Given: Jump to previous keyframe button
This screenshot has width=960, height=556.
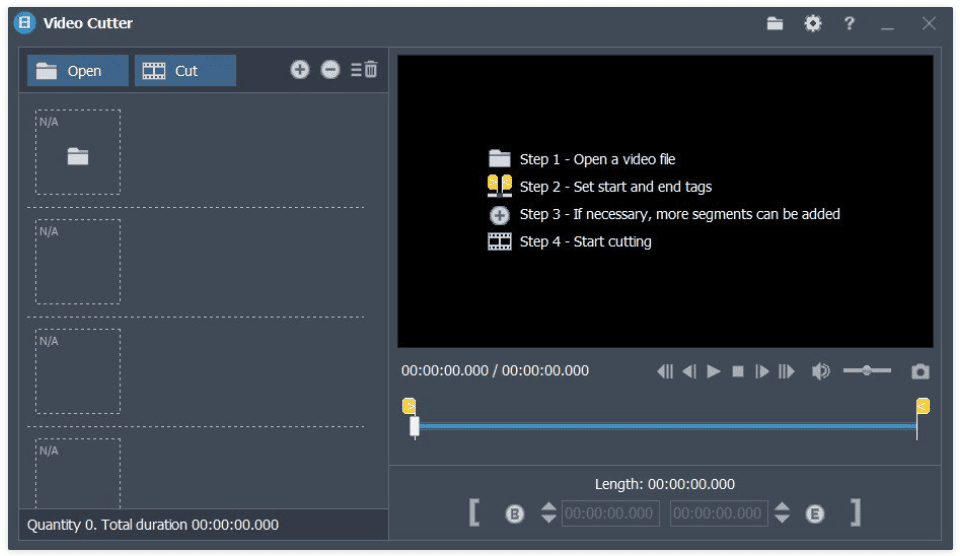Looking at the screenshot, I should click(x=665, y=372).
